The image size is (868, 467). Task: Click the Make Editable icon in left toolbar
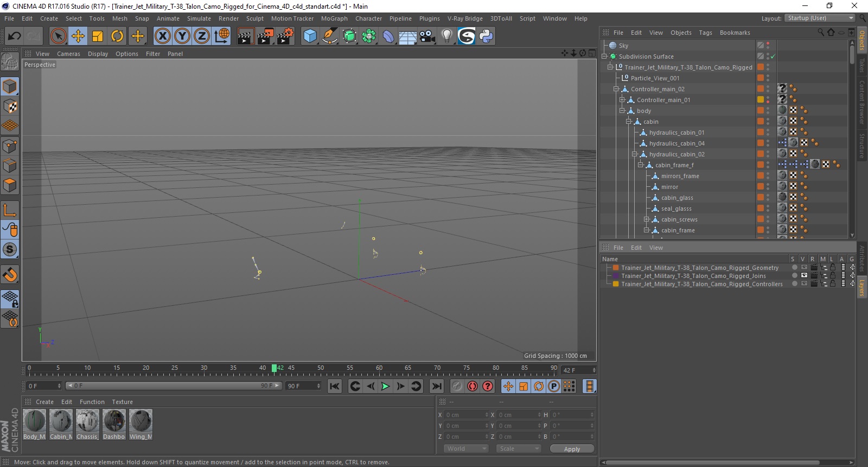point(10,61)
